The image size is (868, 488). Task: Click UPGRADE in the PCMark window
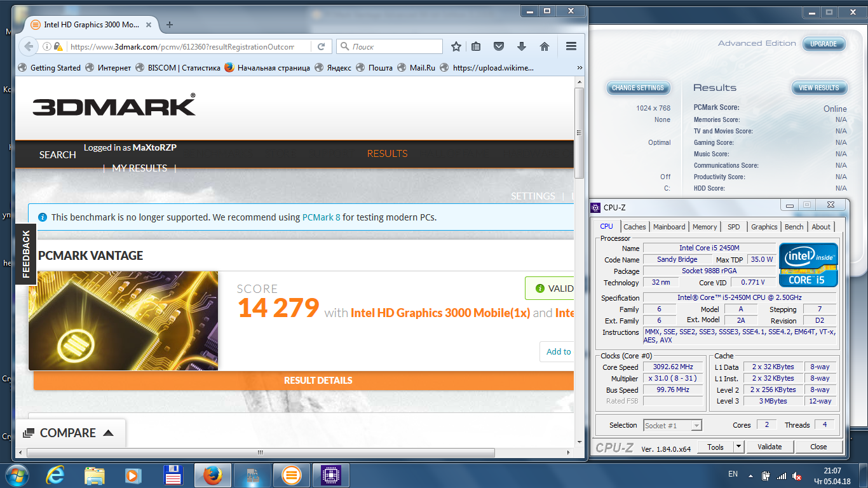pyautogui.click(x=824, y=44)
